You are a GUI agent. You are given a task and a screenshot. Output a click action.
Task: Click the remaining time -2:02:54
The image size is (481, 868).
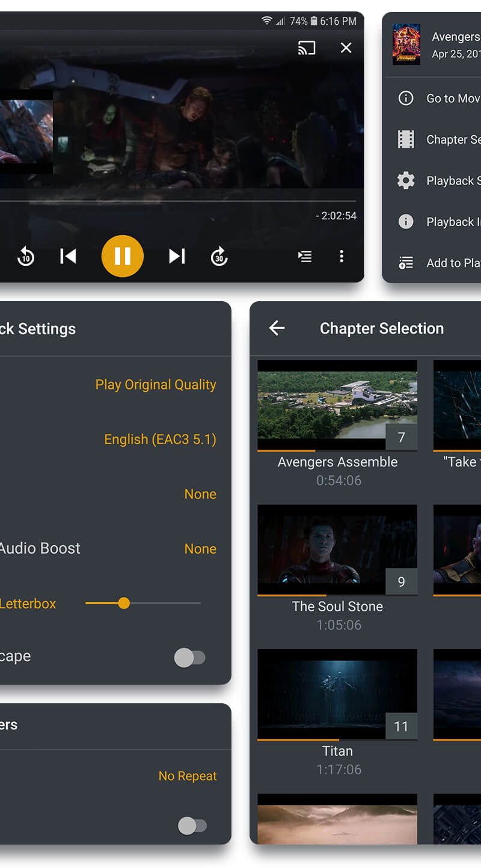pyautogui.click(x=336, y=216)
